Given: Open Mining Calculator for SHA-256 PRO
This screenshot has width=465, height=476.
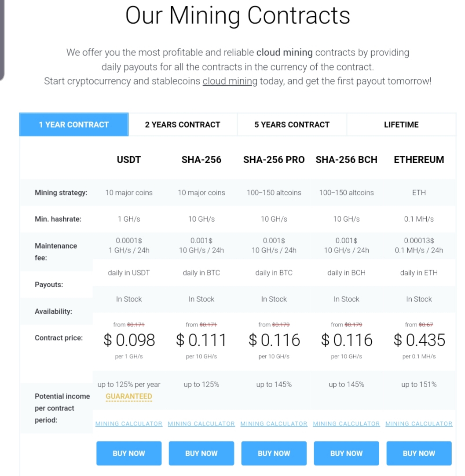Looking at the screenshot, I should pos(274,424).
